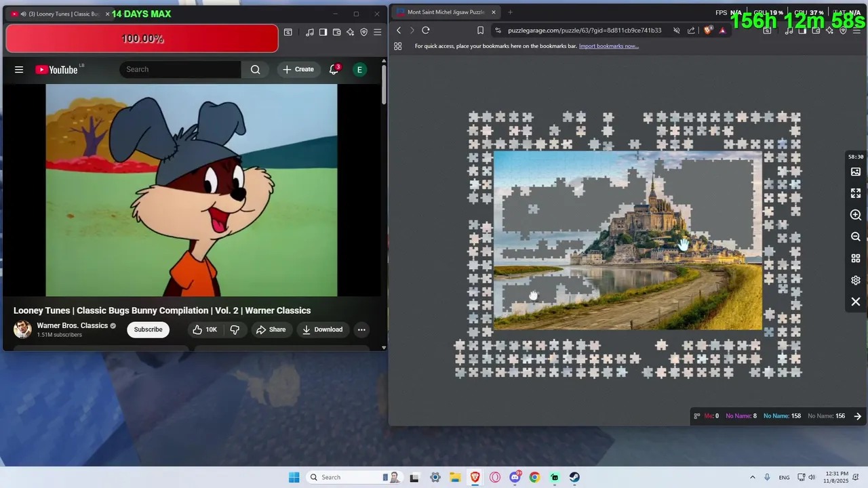Open the ENG language selector in the tray
Screen dimensions: 868x488
[784, 477]
